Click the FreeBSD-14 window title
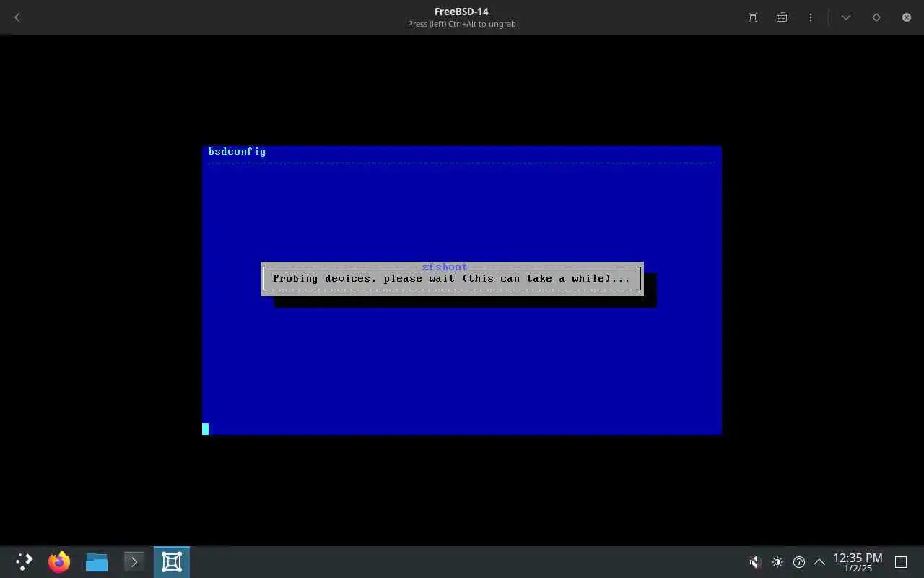924x578 pixels. point(461,12)
